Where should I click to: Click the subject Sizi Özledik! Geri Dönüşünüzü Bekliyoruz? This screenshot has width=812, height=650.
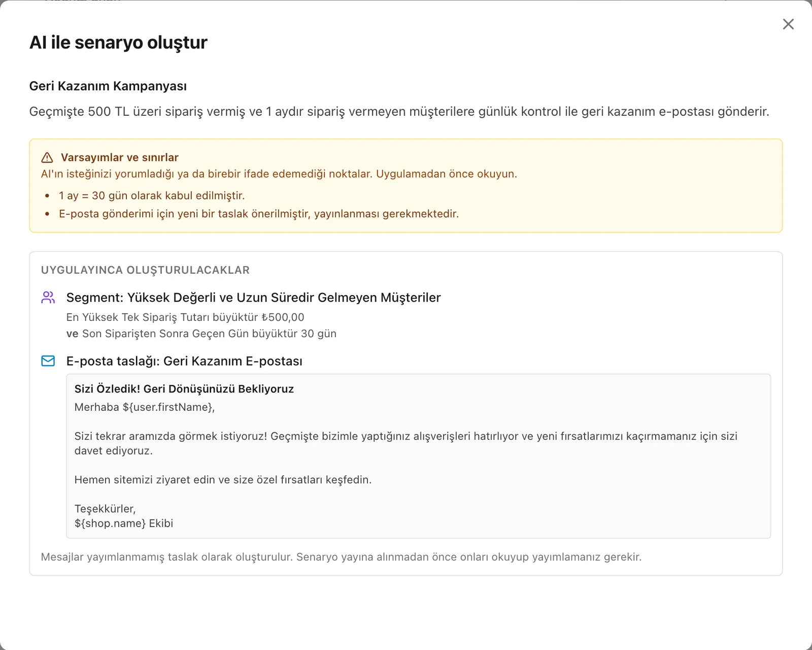coord(184,389)
